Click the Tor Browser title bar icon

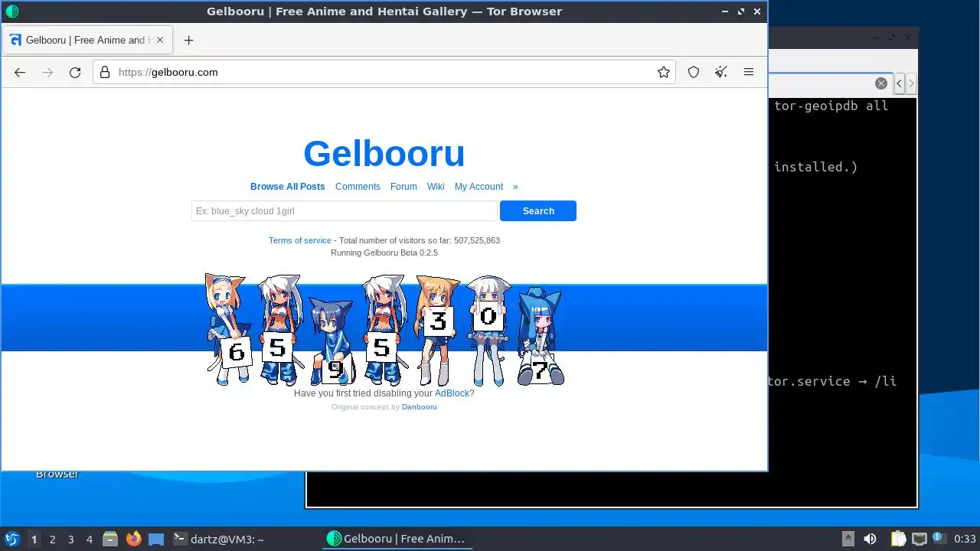tap(11, 11)
